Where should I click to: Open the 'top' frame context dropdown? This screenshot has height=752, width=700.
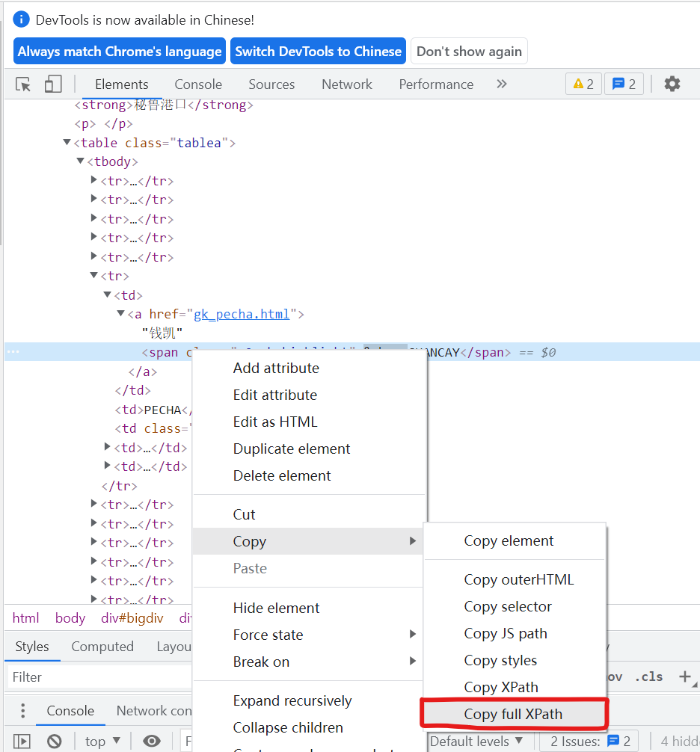[x=102, y=740]
